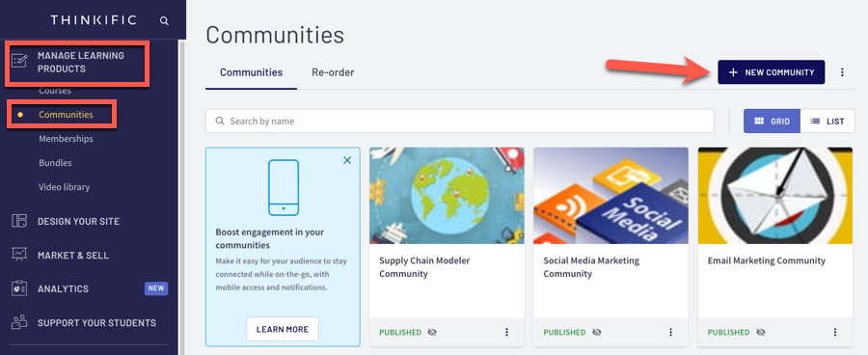Screen dimensions: 868x355
Task: Toggle visibility on Supply Chain Modeler Community
Action: tap(432, 332)
